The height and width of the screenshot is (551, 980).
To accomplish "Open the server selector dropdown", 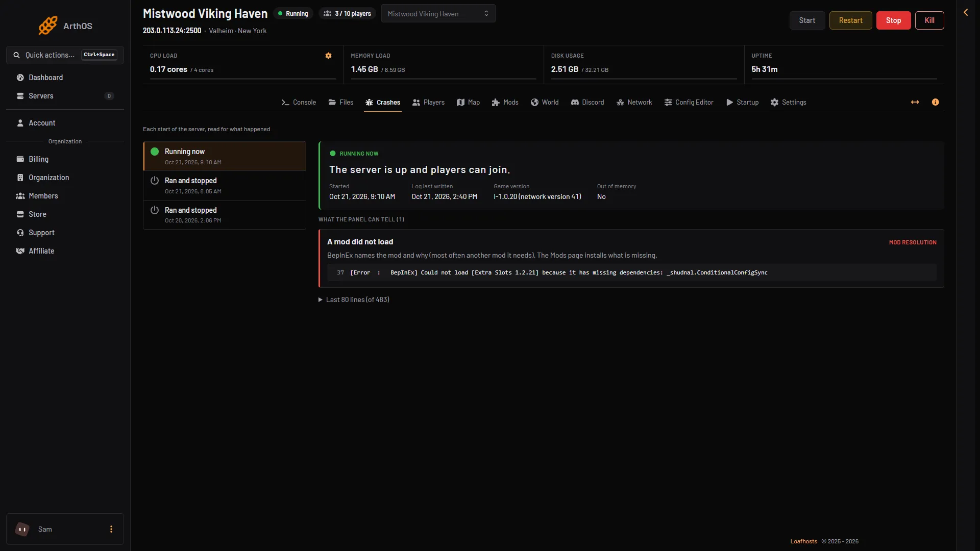I will (438, 14).
